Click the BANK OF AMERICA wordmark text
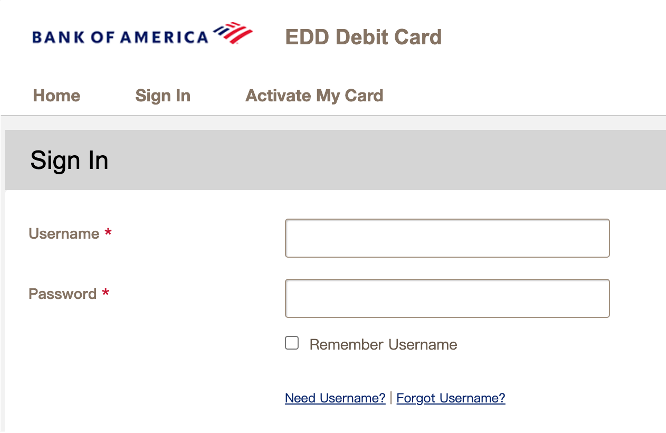Image resolution: width=666 pixels, height=433 pixels. pyautogui.click(x=120, y=38)
